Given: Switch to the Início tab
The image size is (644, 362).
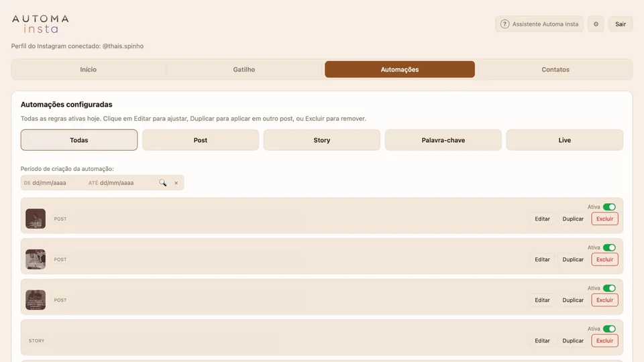Looking at the screenshot, I should coord(89,69).
